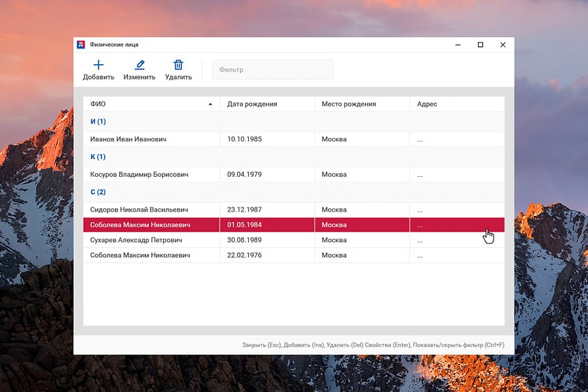
Task: Select row Сидоров Николай Васильевич
Action: [x=293, y=210]
